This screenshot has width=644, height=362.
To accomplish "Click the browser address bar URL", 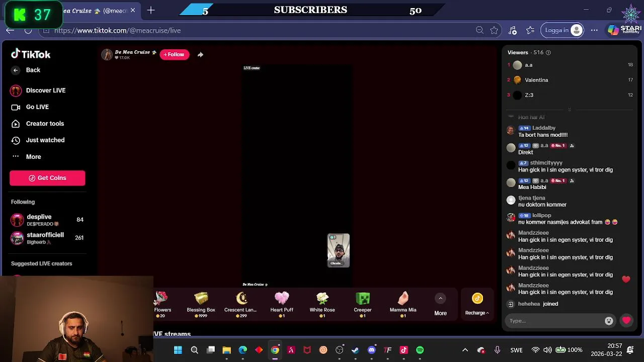I will click(117, 30).
